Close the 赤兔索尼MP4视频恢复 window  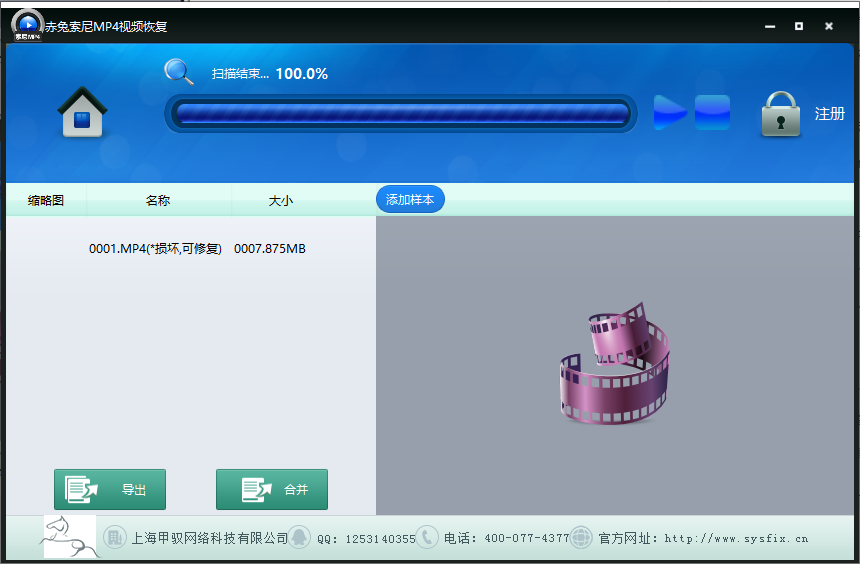coord(829,26)
